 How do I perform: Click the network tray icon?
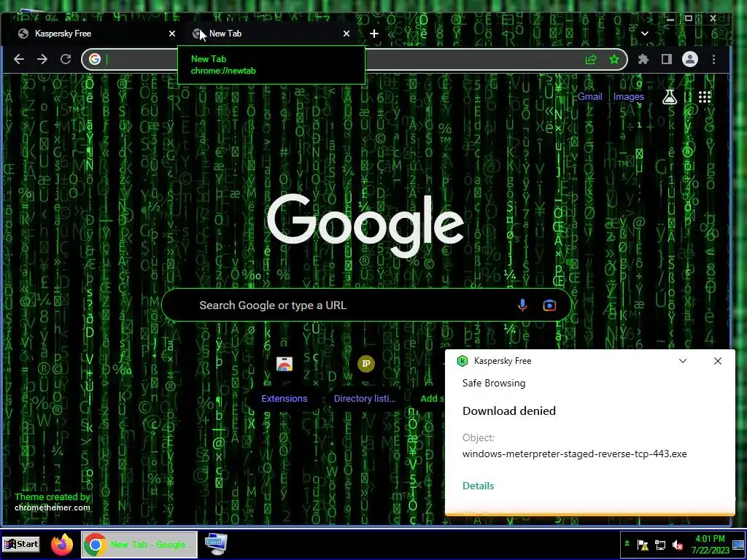point(660,544)
